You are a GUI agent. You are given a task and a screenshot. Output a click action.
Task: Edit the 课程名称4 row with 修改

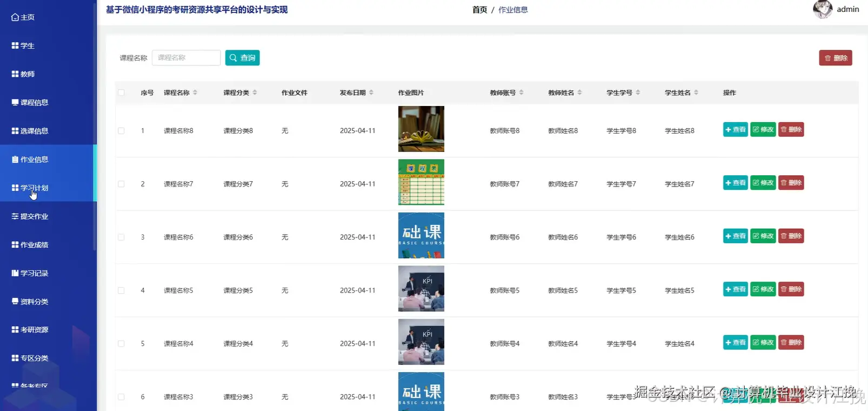coord(763,342)
